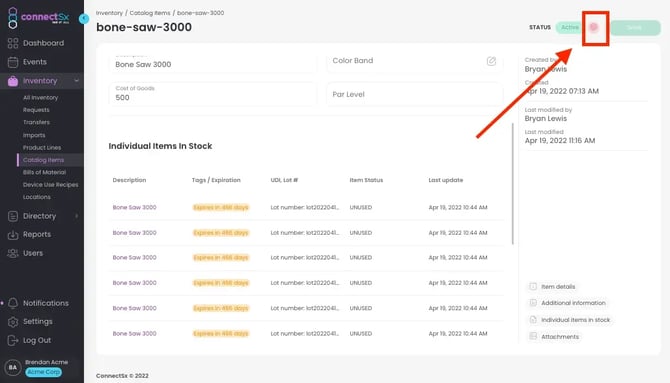Jump to Attachments section
This screenshot has width=670, height=383.
click(560, 337)
